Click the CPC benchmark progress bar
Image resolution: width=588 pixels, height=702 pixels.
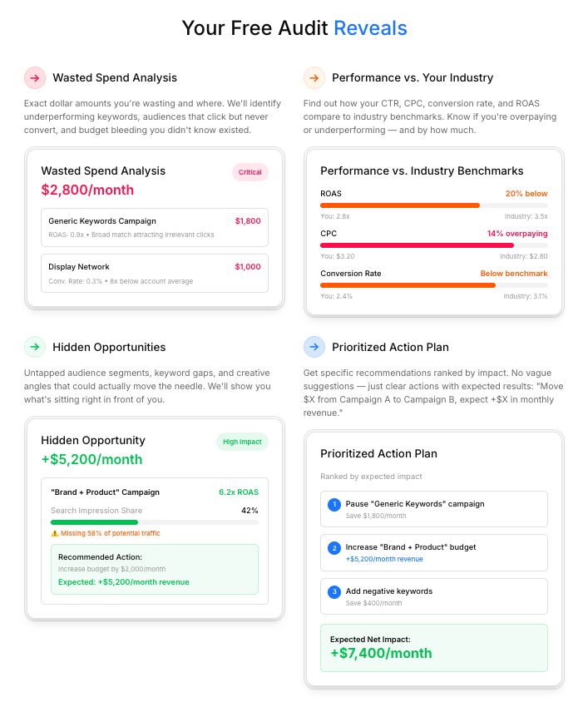(x=433, y=245)
